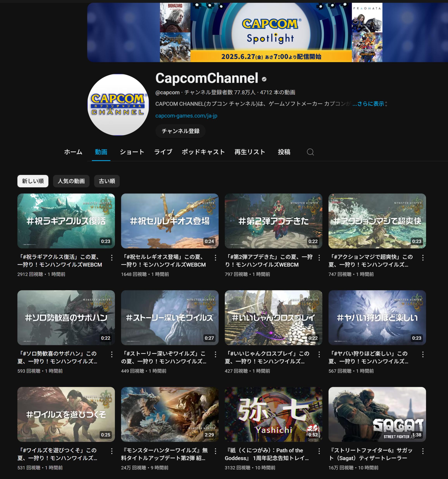The width and height of the screenshot is (448, 479).
Task: Open three-dot menu for 第2弾アプデきた video
Action: pos(319,258)
